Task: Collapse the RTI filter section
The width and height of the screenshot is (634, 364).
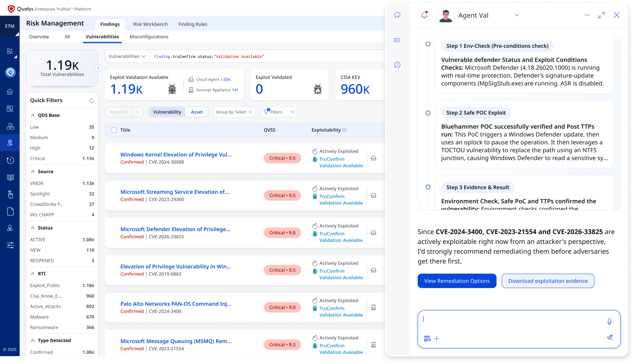Action: tap(33, 274)
